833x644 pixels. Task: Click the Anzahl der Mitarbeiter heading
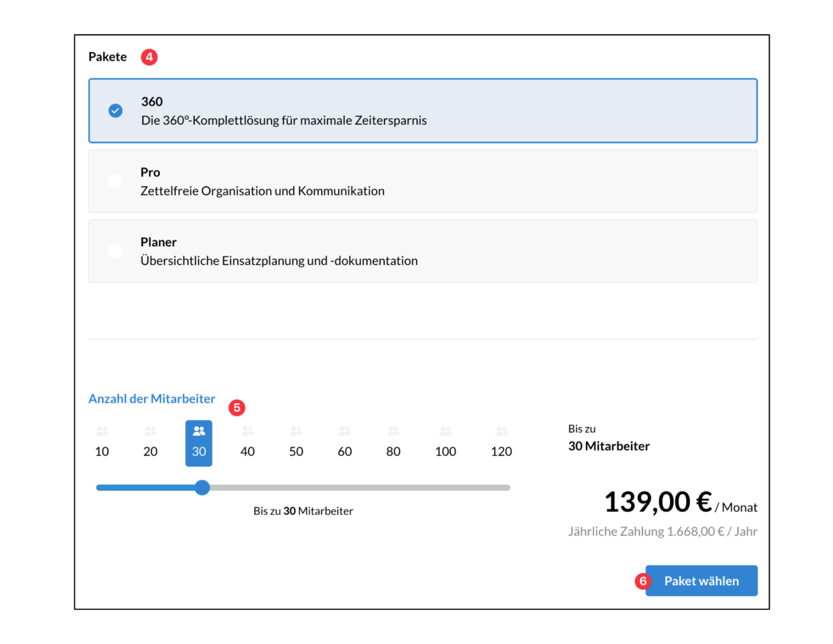[152, 399]
